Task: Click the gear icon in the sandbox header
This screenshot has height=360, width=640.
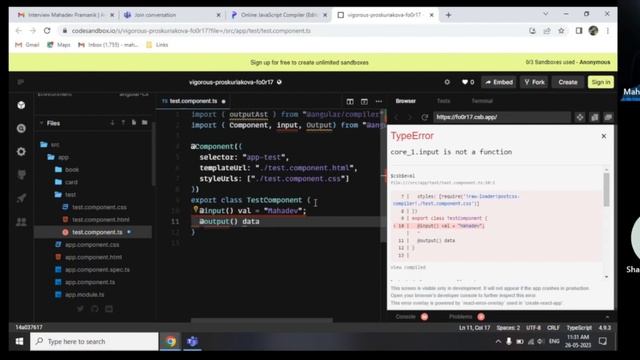Action: pos(447,82)
